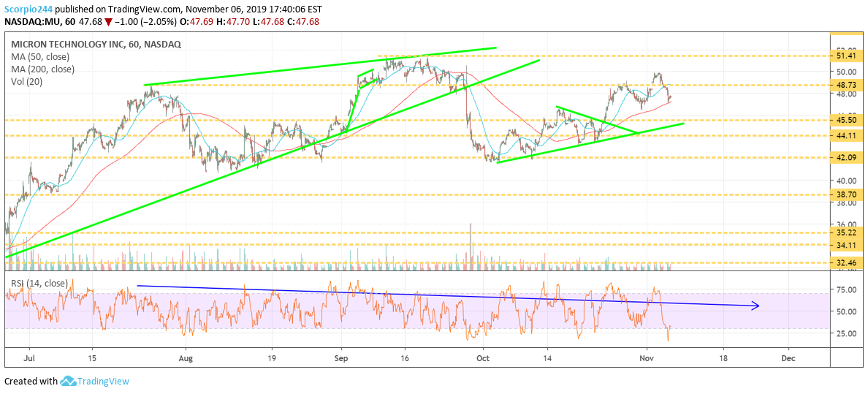Click the 35.22 price level label
Viewport: 868px width, 394px height.
[x=845, y=232]
